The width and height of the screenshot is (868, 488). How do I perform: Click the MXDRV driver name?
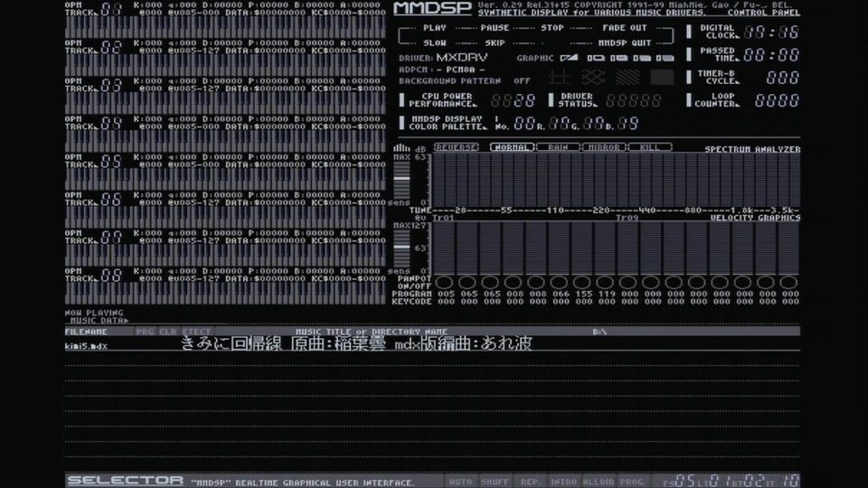pyautogui.click(x=462, y=58)
